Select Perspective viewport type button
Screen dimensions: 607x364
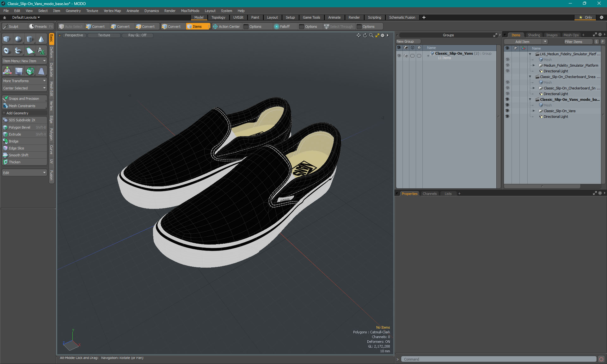[x=74, y=35]
